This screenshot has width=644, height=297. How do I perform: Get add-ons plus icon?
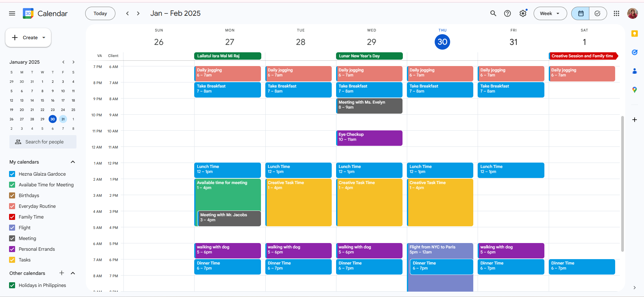pyautogui.click(x=634, y=120)
